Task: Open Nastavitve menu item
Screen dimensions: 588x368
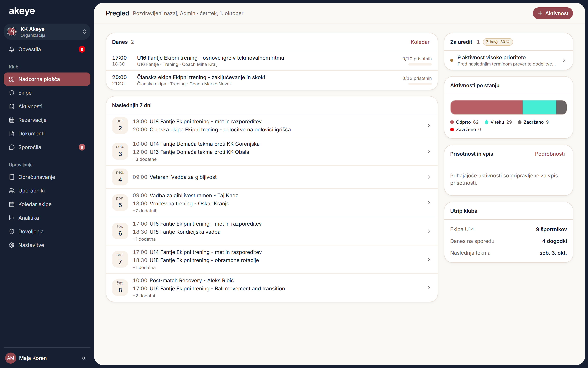Action: coord(47,245)
